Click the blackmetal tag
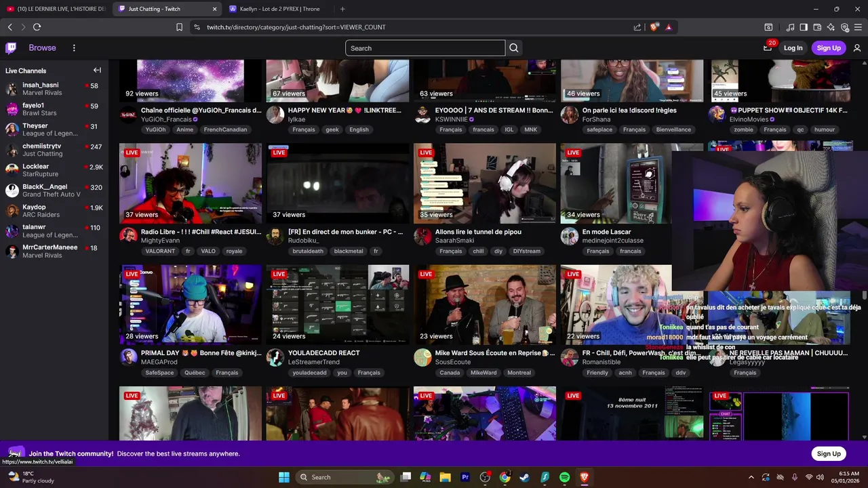Screen dimensions: 868x488 click(x=349, y=251)
